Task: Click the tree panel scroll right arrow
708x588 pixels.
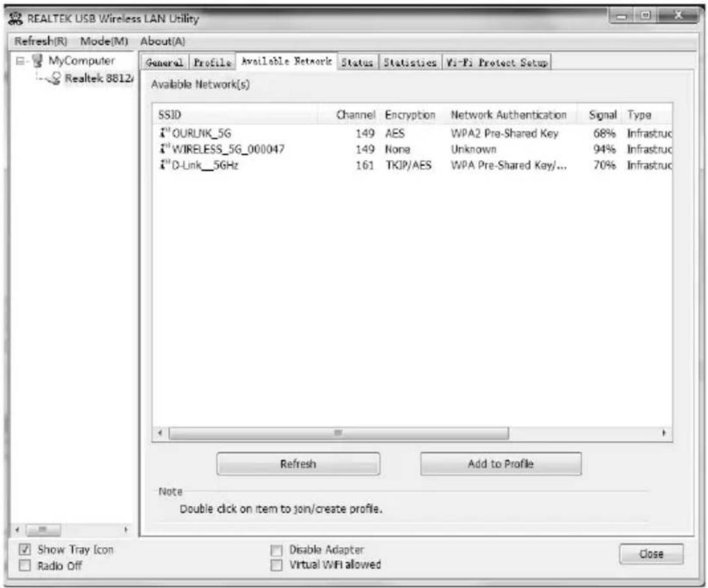Action: pos(126,530)
